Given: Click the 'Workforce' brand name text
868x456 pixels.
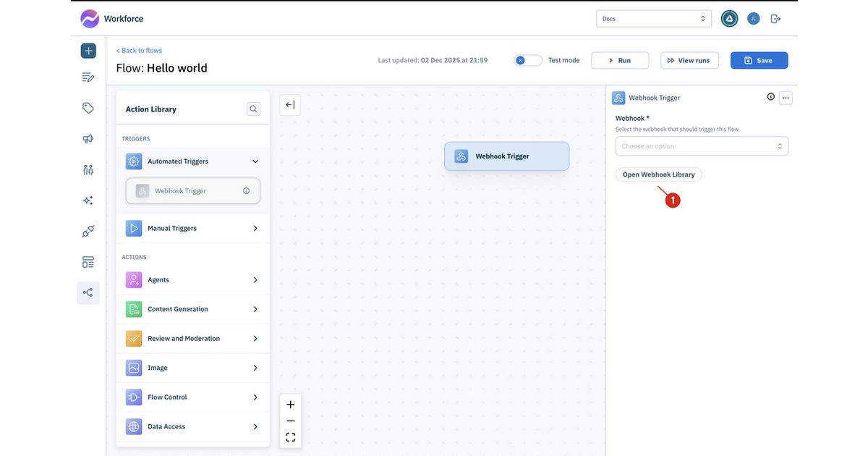Looking at the screenshot, I should point(124,19).
